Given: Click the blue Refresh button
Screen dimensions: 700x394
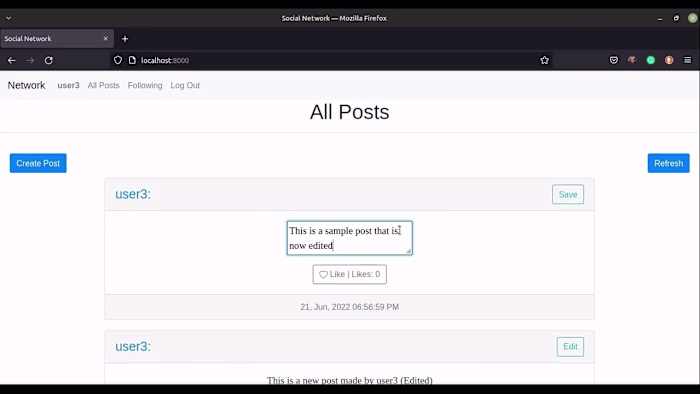Looking at the screenshot, I should pos(668,163).
